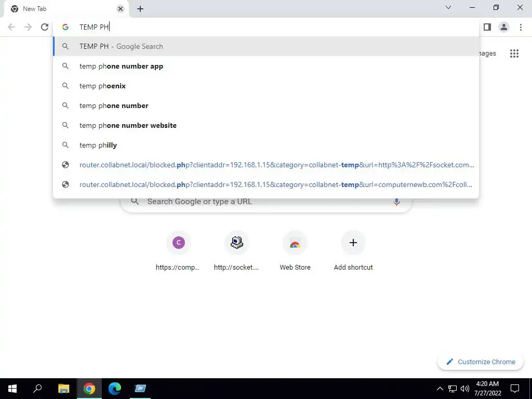Open the taskbar search magnifier
The image size is (532, 399).
[x=37, y=389]
